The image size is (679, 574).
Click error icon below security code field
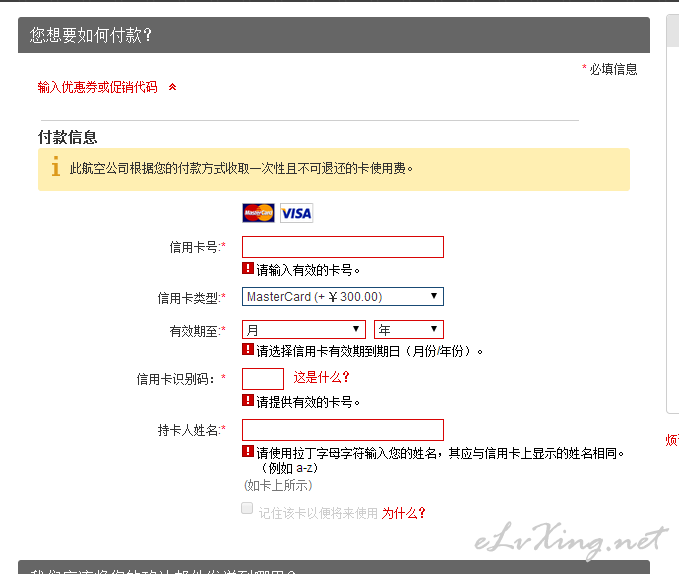pyautogui.click(x=248, y=401)
